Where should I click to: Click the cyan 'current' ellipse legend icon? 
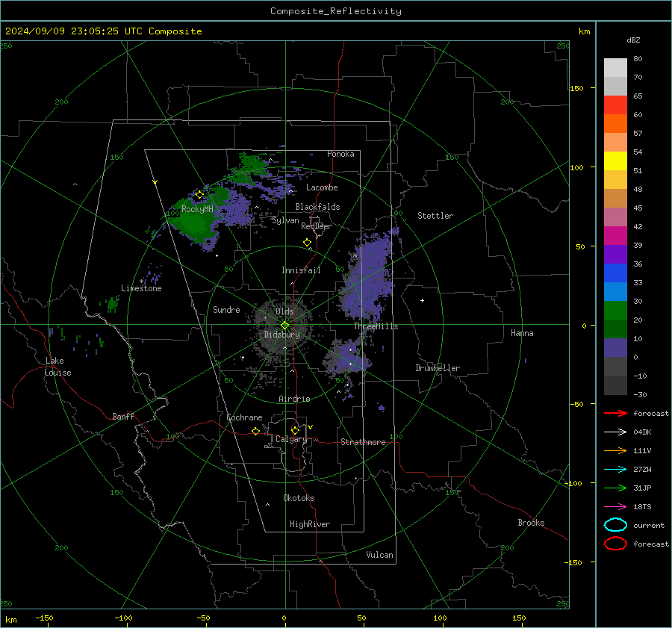(x=615, y=525)
